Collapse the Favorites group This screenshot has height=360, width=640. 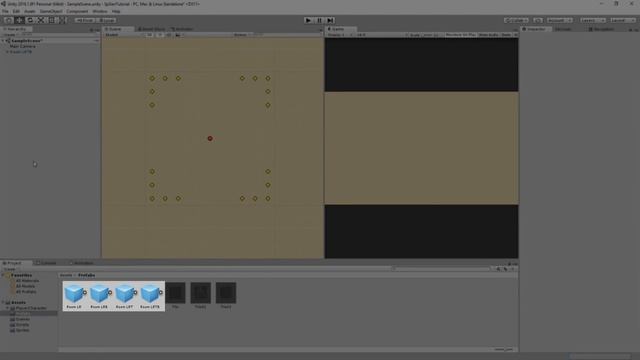coord(3,276)
